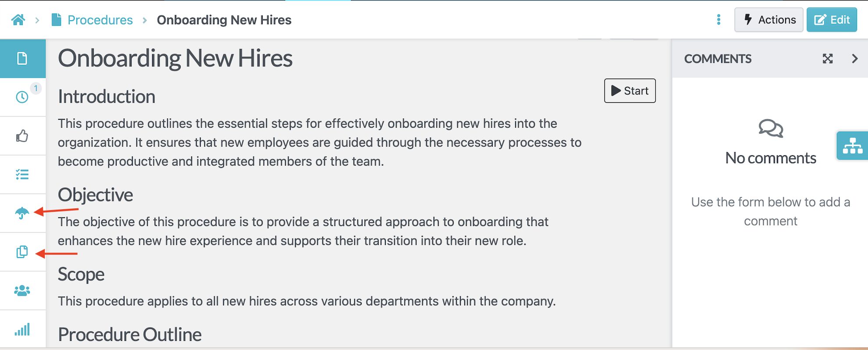868x350 pixels.
Task: Open the users group sidebar icon
Action: tap(22, 290)
